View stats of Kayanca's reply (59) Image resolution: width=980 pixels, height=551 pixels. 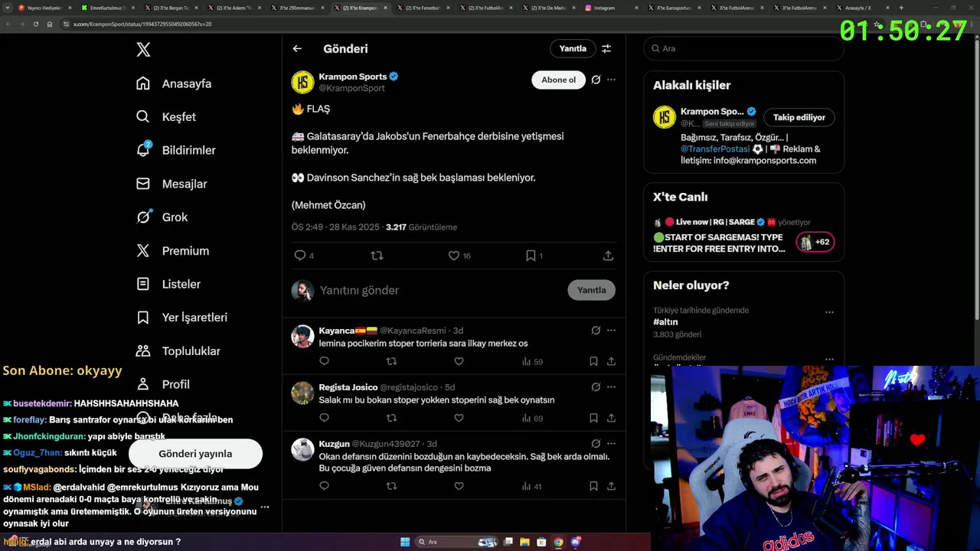532,361
